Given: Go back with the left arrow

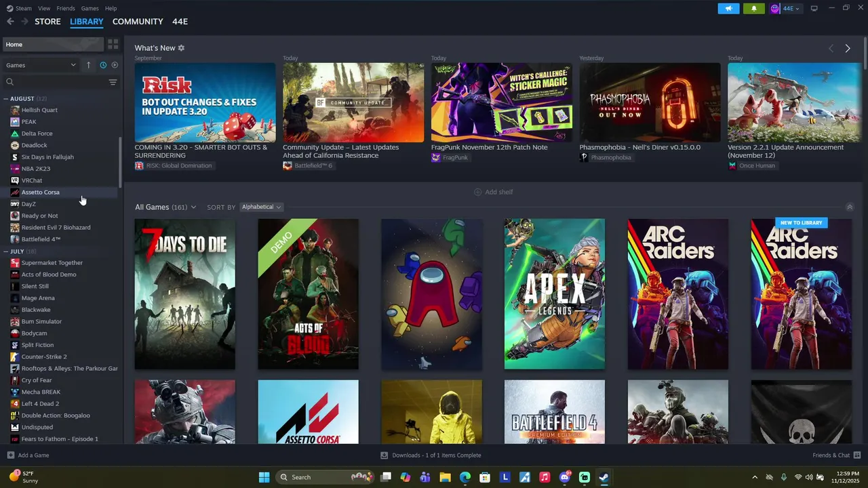Looking at the screenshot, I should (x=10, y=22).
